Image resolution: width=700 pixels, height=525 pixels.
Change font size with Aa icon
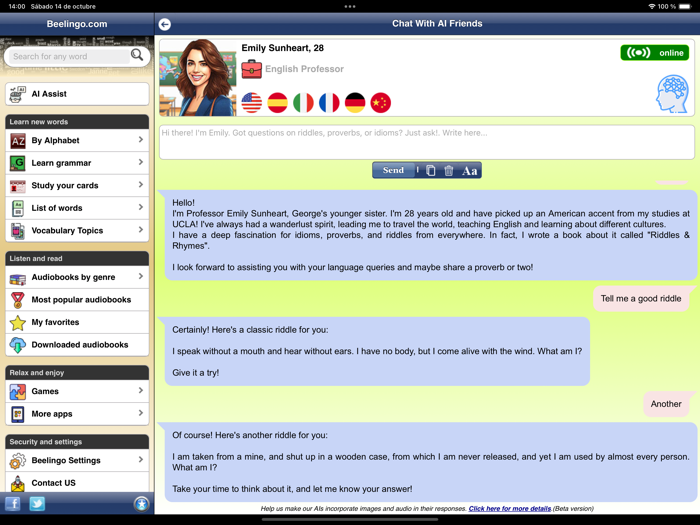(x=469, y=171)
